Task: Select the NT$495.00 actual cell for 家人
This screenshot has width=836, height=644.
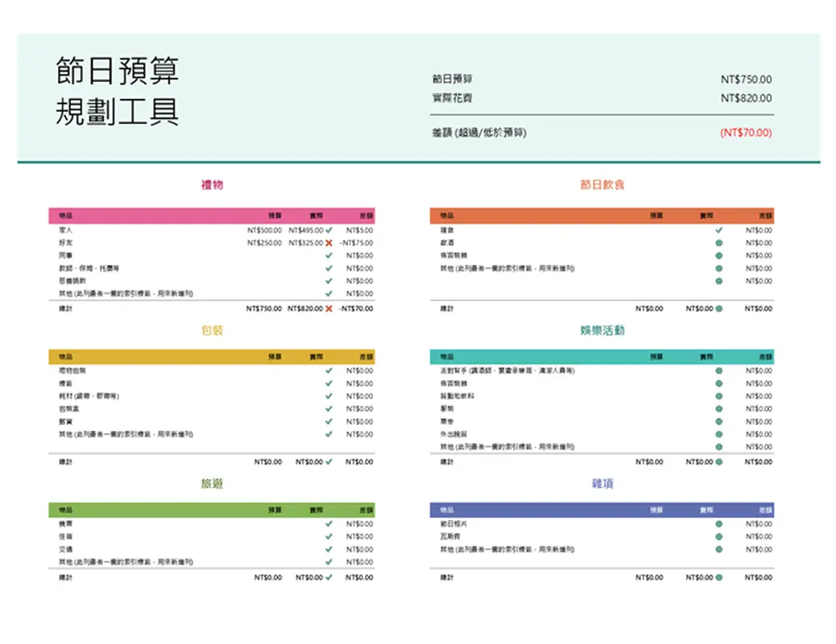Action: coord(306,230)
